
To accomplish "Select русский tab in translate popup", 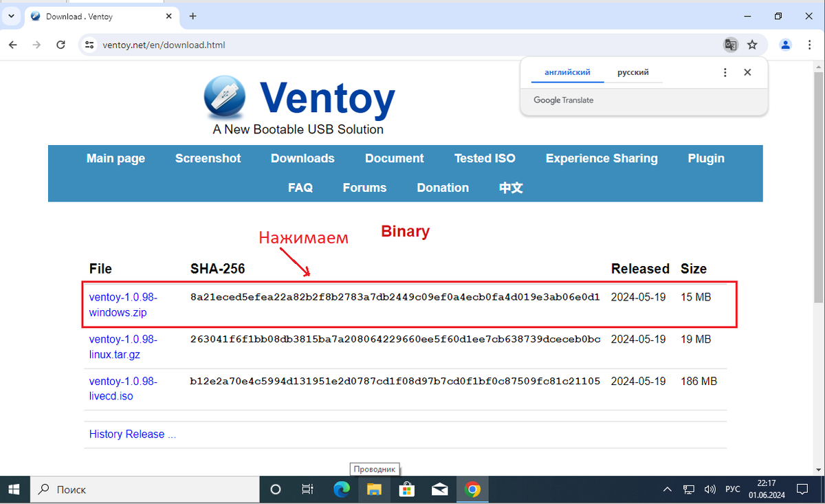I will (x=633, y=72).
